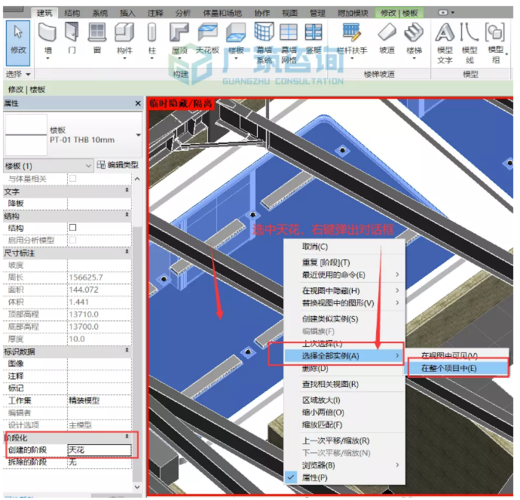Toggle the 结构 (Structural) checkbox
This screenshot has height=500, width=520.
(72, 228)
